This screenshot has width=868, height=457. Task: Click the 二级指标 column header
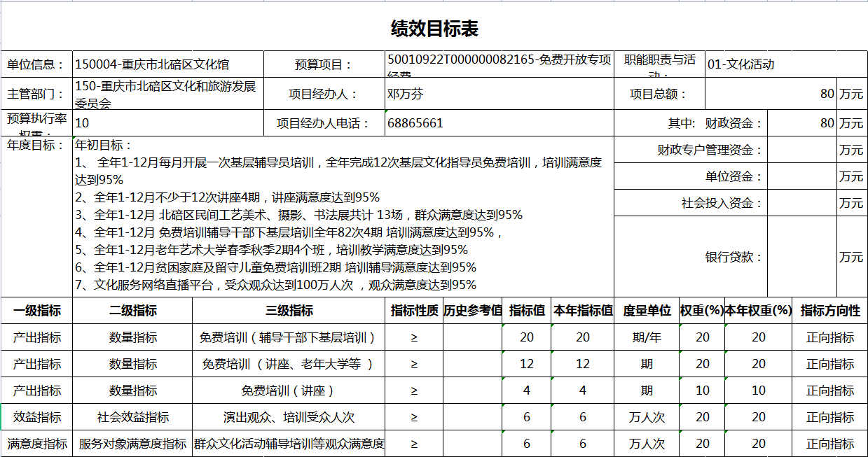tap(132, 311)
